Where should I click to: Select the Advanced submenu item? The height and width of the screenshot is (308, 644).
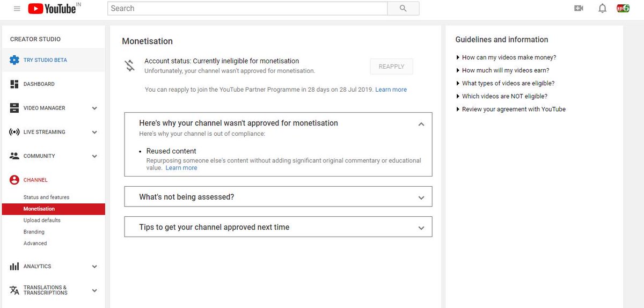click(35, 244)
